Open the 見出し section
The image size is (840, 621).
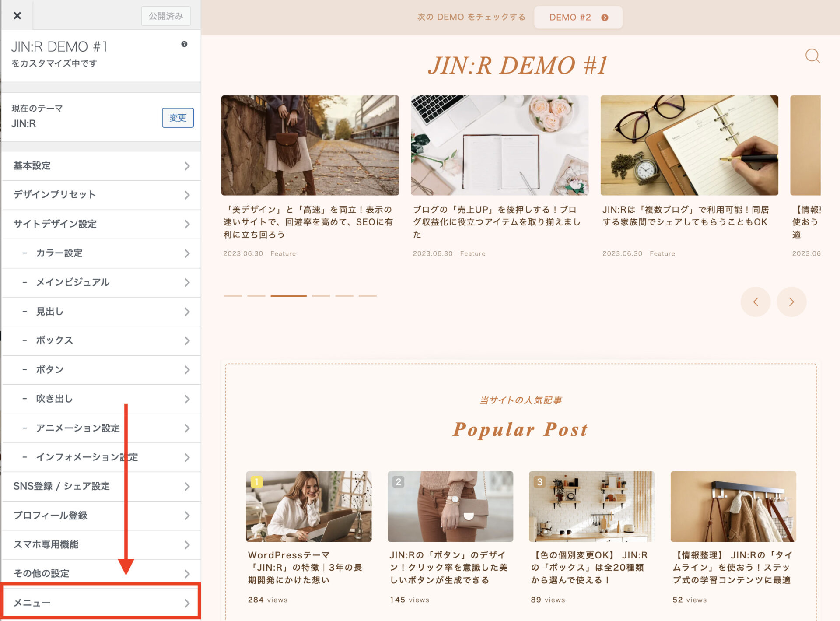[x=101, y=312]
